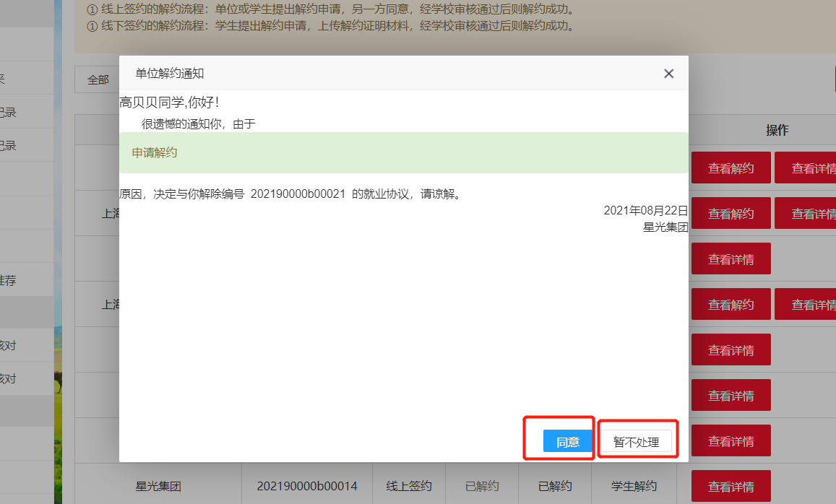Open 查看详情 in the sixth table row
This screenshot has height=504, width=836.
[731, 396]
